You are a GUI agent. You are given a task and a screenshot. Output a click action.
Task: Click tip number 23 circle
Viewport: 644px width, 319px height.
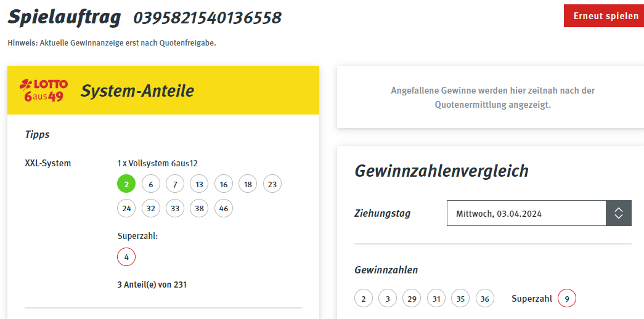pyautogui.click(x=272, y=184)
